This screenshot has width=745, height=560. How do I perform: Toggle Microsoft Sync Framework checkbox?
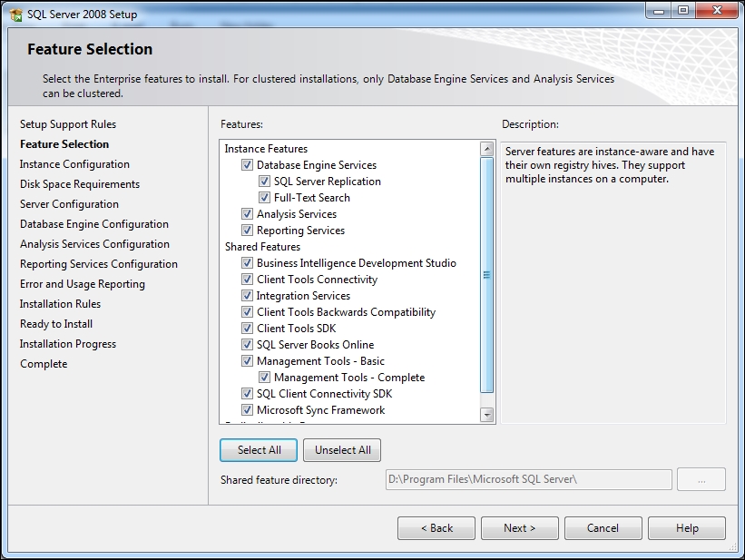[247, 409]
